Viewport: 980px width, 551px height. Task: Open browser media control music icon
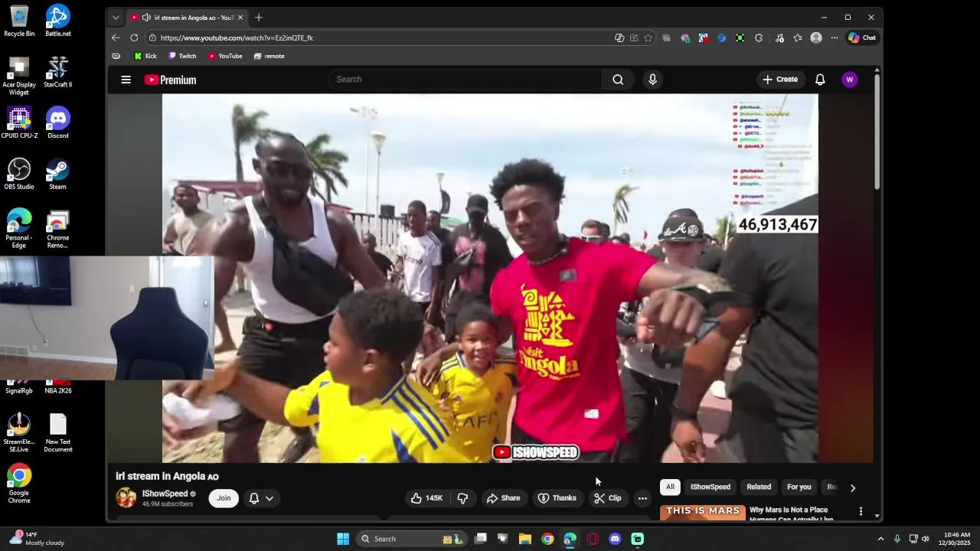779,37
